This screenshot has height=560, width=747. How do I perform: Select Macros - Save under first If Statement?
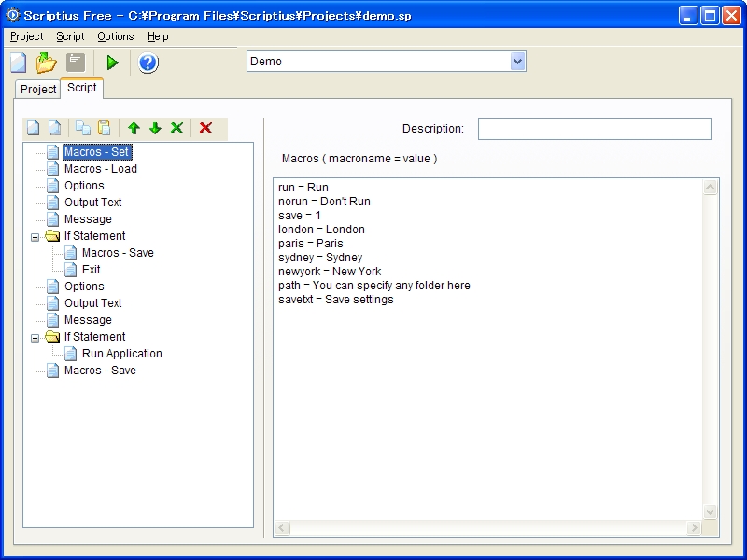pos(118,253)
